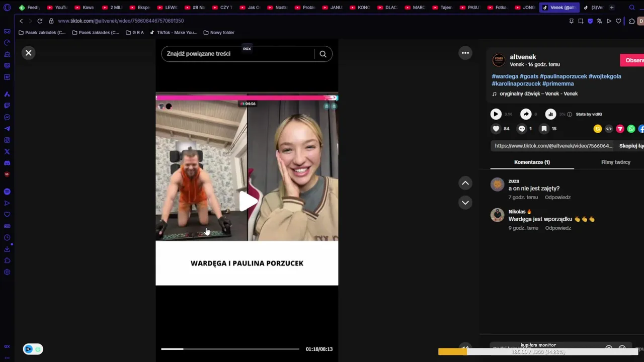Viewport: 644px width, 362px height.
Task: Open TikTok - Make You bookmark
Action: 173,33
